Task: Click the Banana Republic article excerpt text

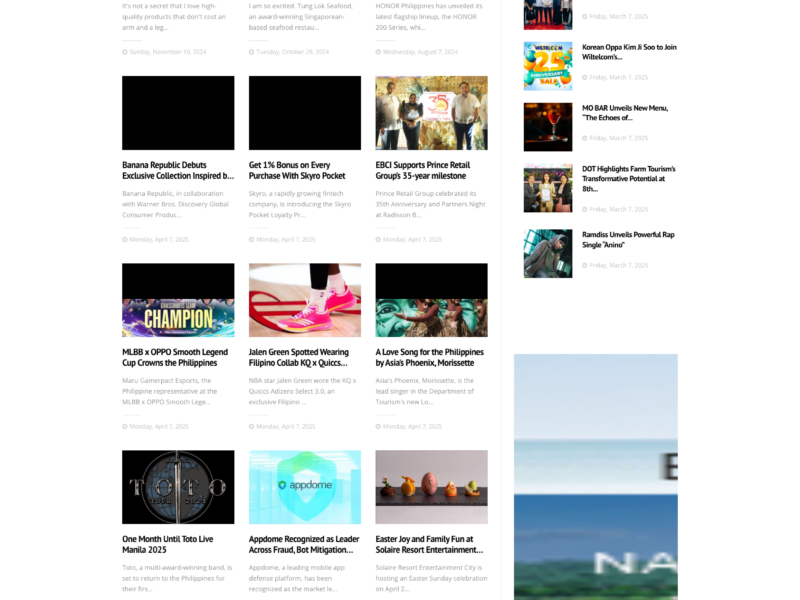Action: click(x=176, y=204)
